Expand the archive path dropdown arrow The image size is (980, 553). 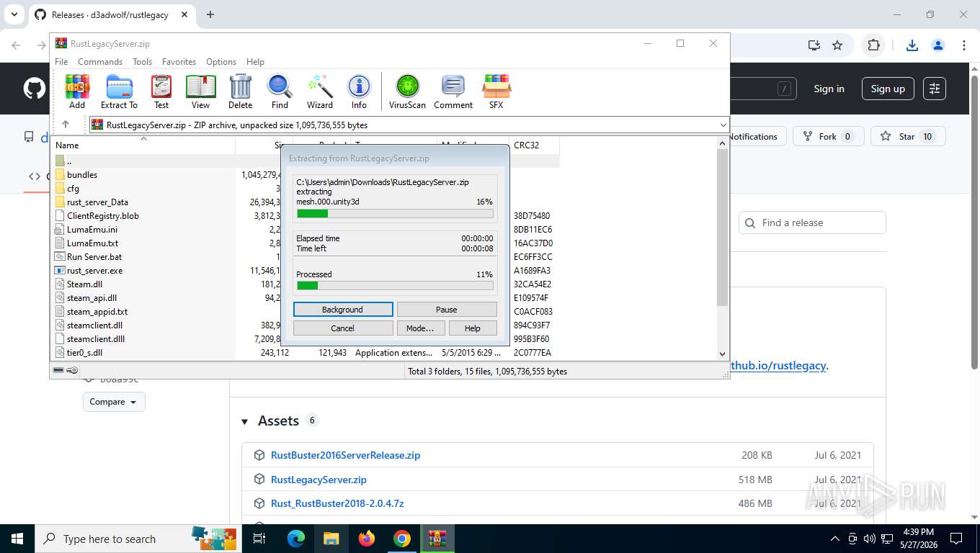pyautogui.click(x=723, y=125)
